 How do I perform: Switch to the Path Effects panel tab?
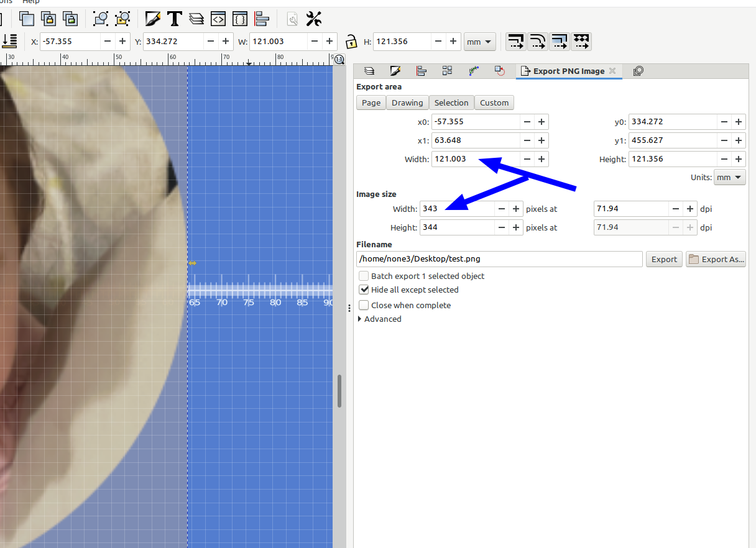pyautogui.click(x=473, y=71)
